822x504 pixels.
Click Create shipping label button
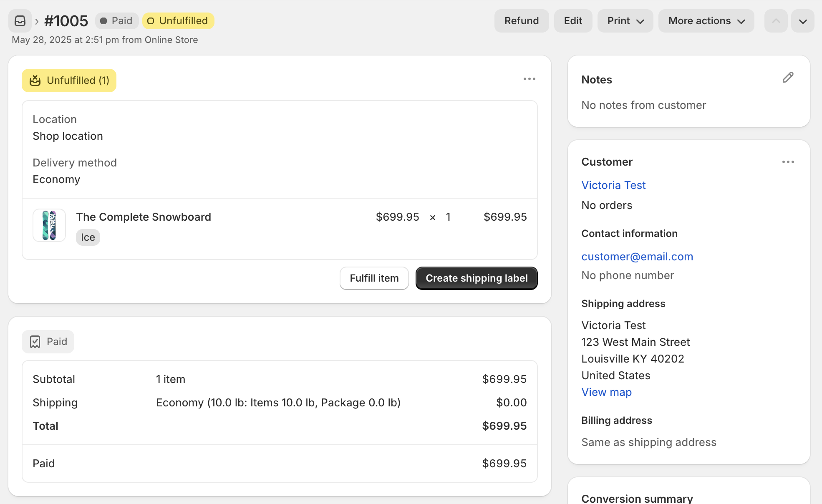click(x=477, y=278)
